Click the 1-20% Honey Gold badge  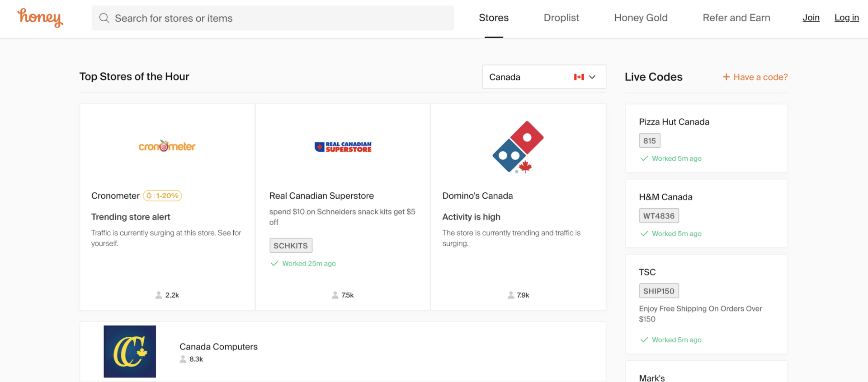coord(162,196)
